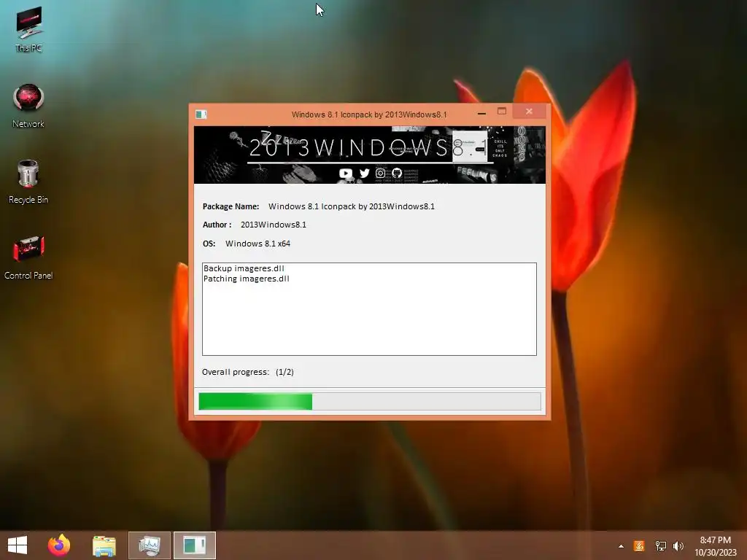This screenshot has width=747, height=560.
Task: Open network status tray icon
Action: pyautogui.click(x=660, y=546)
